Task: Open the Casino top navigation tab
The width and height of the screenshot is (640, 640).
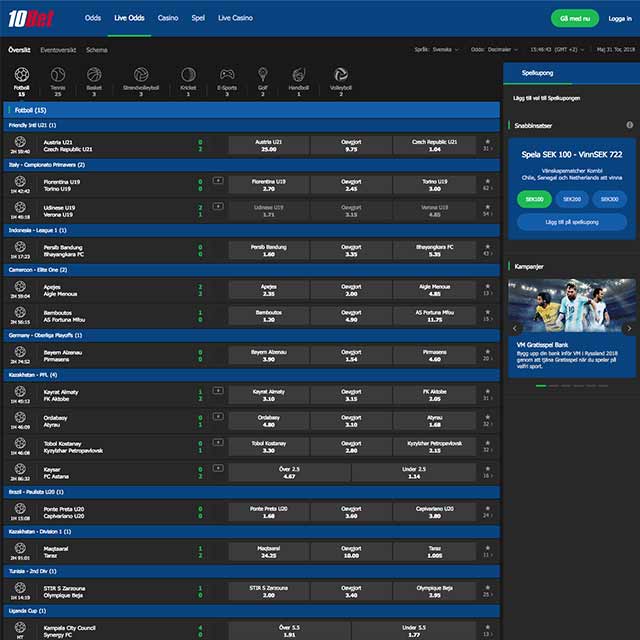Action: [168, 18]
